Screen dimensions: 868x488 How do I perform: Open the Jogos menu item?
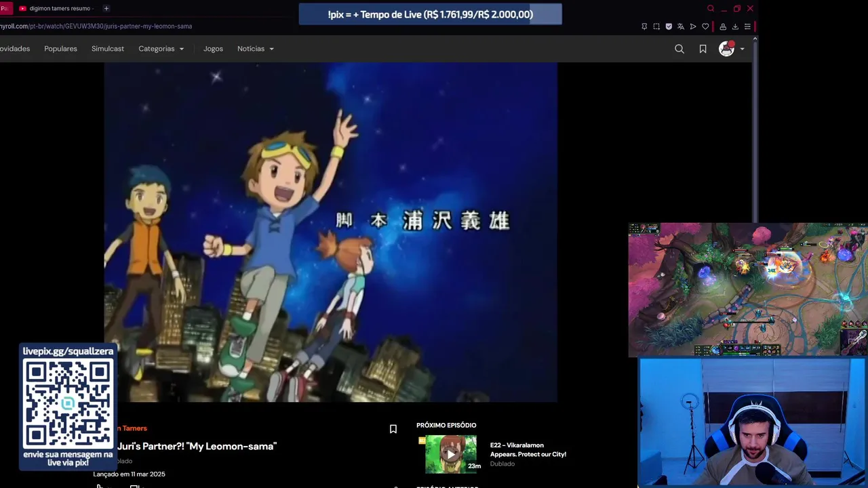coord(213,49)
